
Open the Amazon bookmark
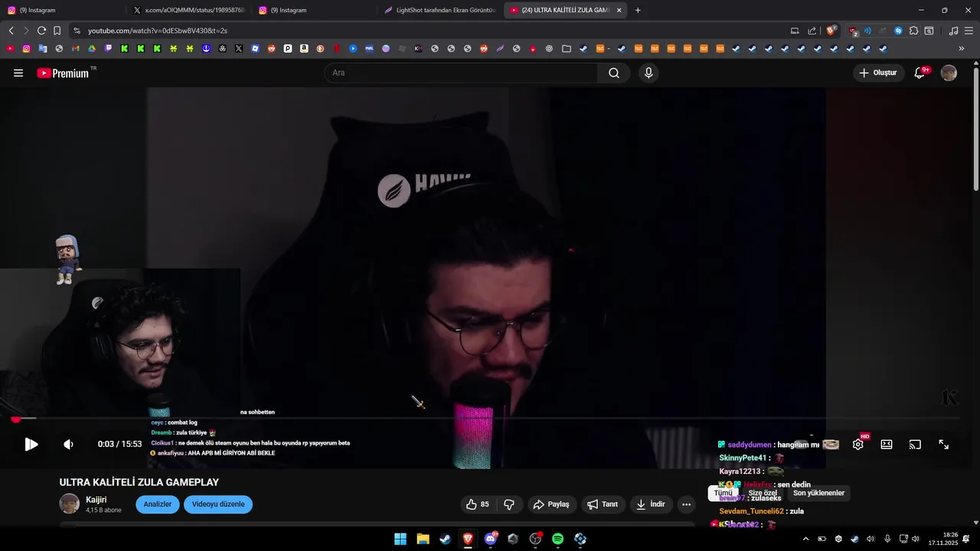304,48
